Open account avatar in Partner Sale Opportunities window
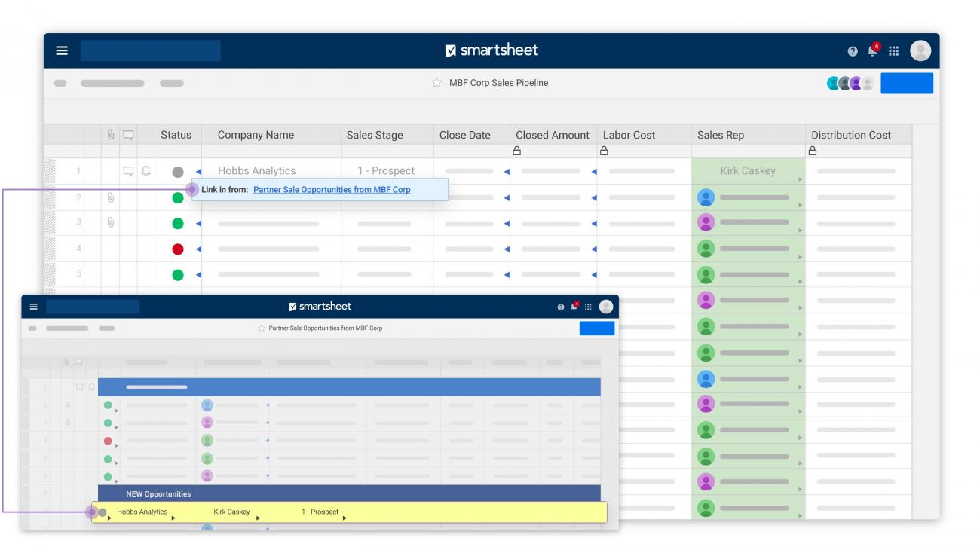This screenshot has width=980, height=550. tap(606, 307)
